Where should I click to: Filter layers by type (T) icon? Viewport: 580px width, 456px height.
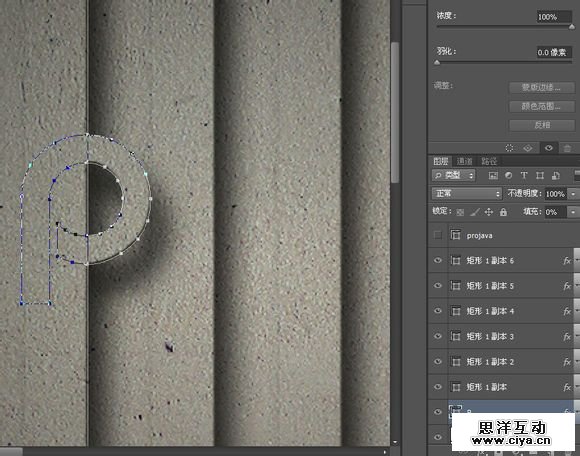click(x=524, y=176)
